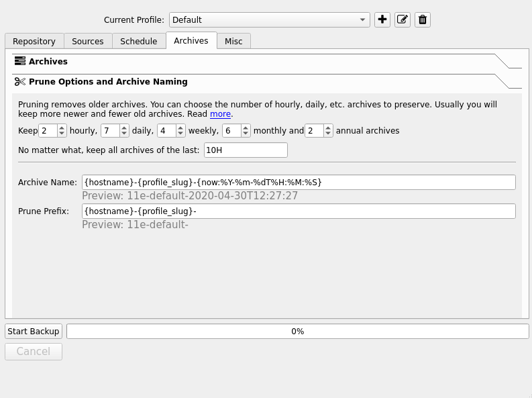
Task: Decrease the monthly archives count
Action: (x=246, y=134)
